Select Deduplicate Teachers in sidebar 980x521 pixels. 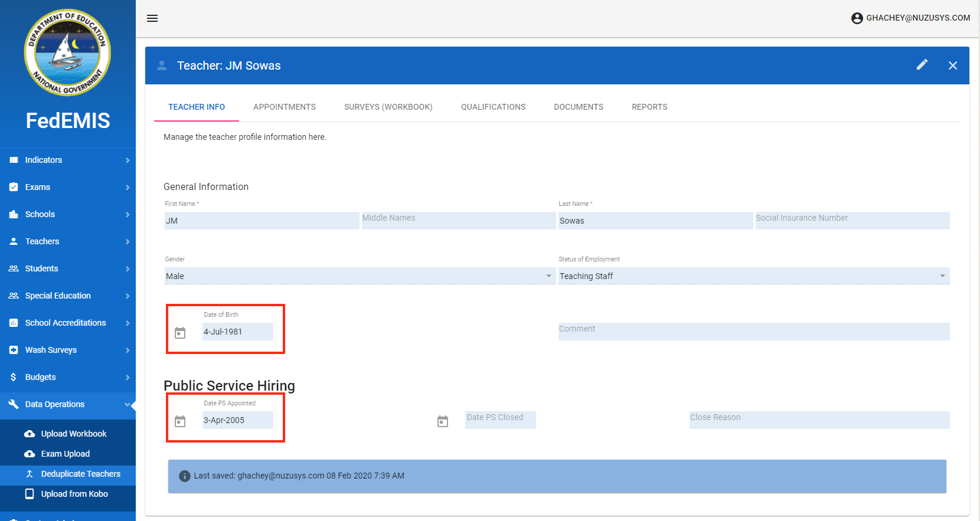(80, 474)
